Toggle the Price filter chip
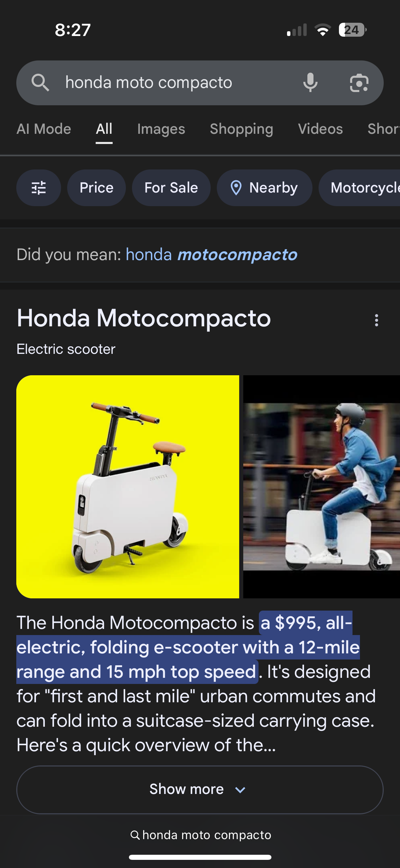400x868 pixels. pyautogui.click(x=96, y=188)
